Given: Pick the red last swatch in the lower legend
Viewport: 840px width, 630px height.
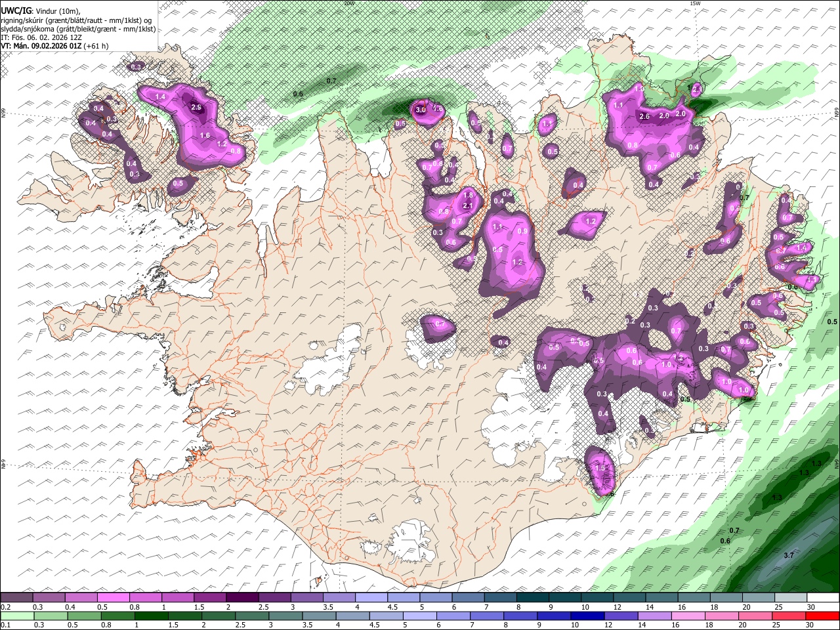Looking at the screenshot, I should coord(823,615).
